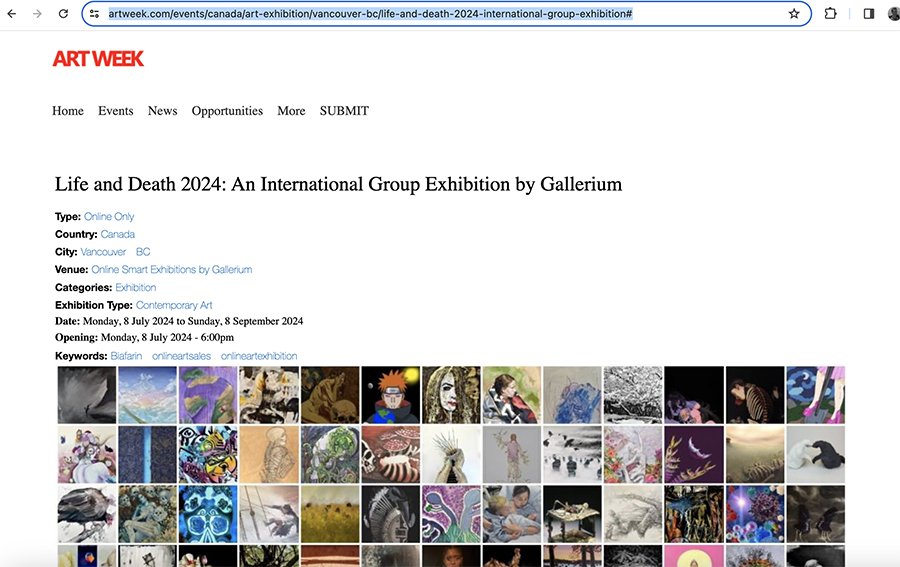Image resolution: width=900 pixels, height=567 pixels.
Task: Bookmark this page with the star icon
Action: click(794, 13)
